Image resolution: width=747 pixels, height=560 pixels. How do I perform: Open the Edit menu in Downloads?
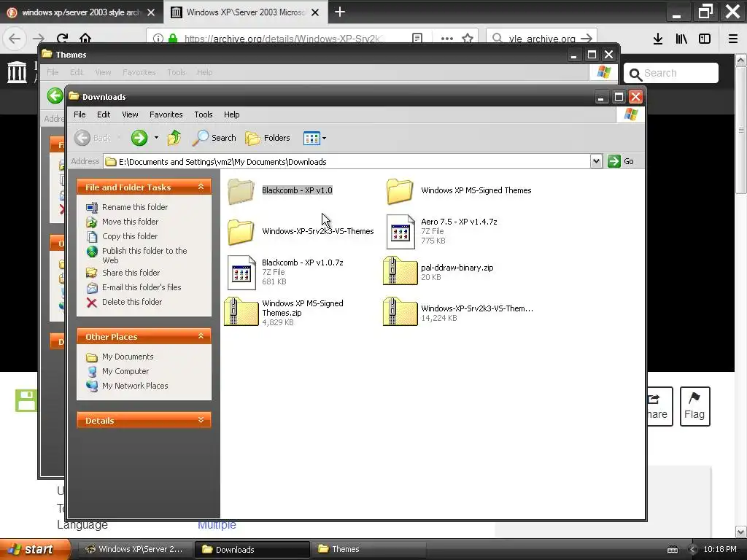click(x=104, y=114)
